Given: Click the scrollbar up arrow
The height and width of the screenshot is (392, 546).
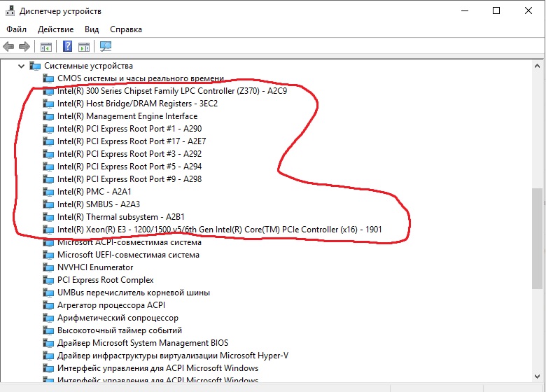Looking at the screenshot, I should 537,66.
